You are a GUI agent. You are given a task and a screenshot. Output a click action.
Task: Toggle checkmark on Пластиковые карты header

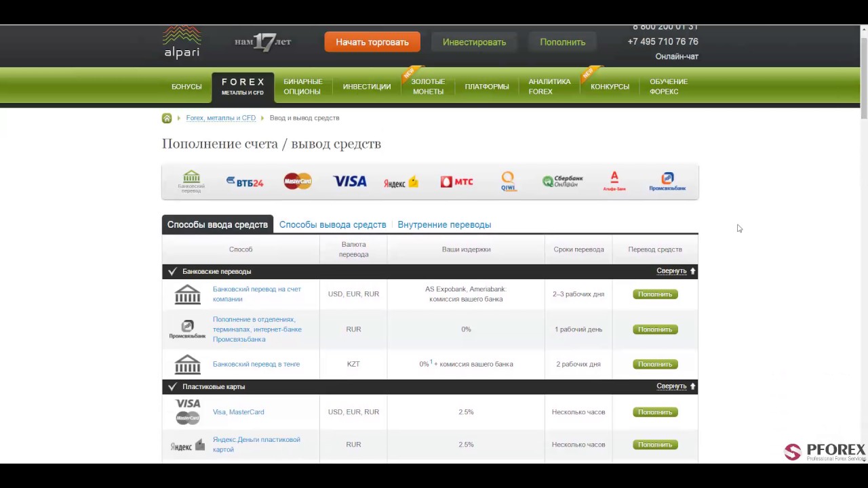tap(172, 387)
